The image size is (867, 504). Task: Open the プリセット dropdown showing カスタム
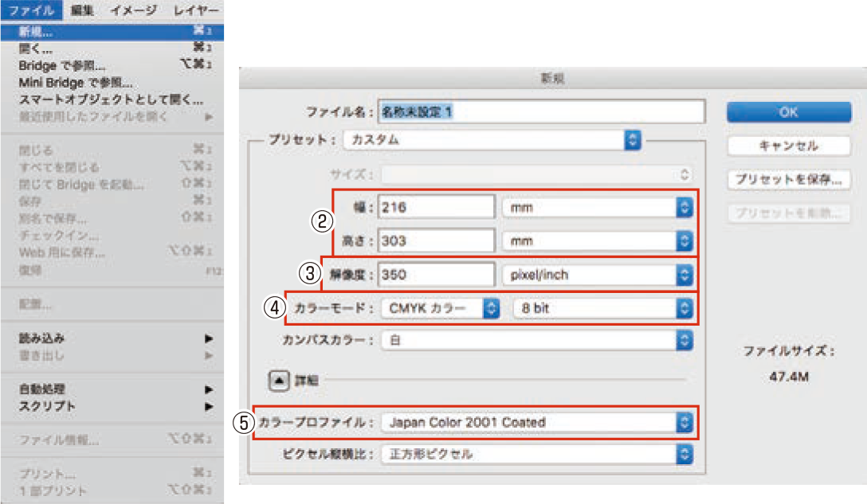coord(492,140)
